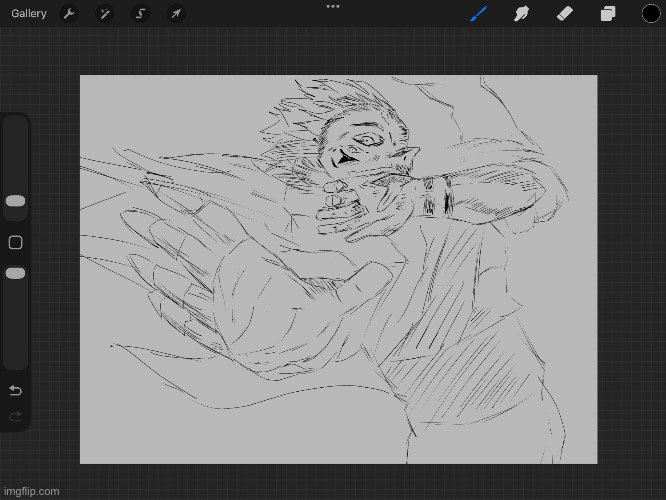
Task: Click the brush size slider handle
Action: (x=16, y=201)
